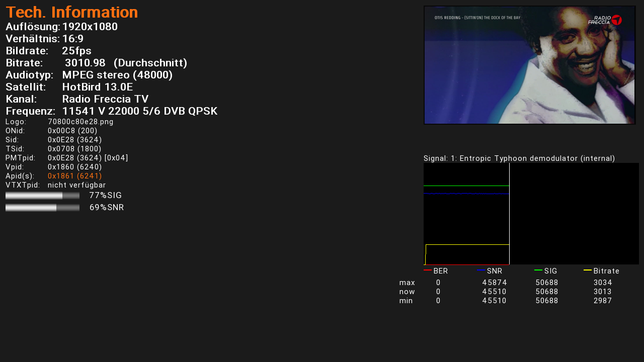The width and height of the screenshot is (644, 362).
Task: Click inside the signal history graph
Action: tap(531, 214)
